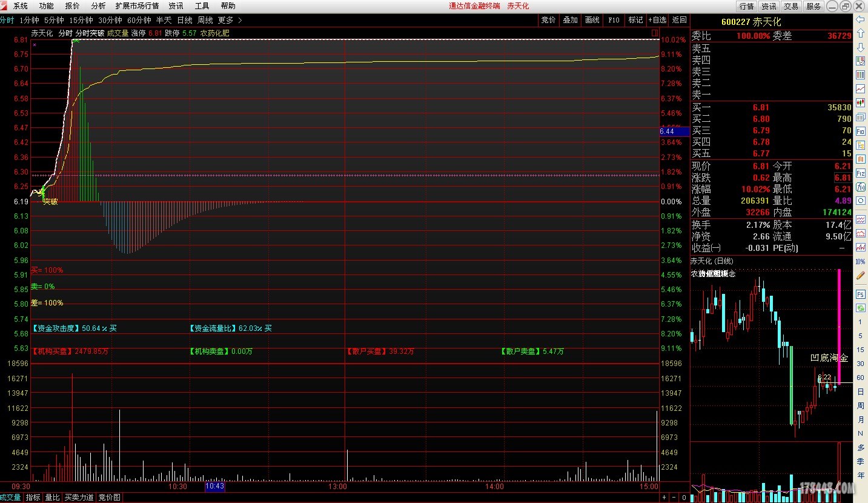Click the wave line indicator icon in sidebar
The image size is (868, 503).
[x=860, y=219]
